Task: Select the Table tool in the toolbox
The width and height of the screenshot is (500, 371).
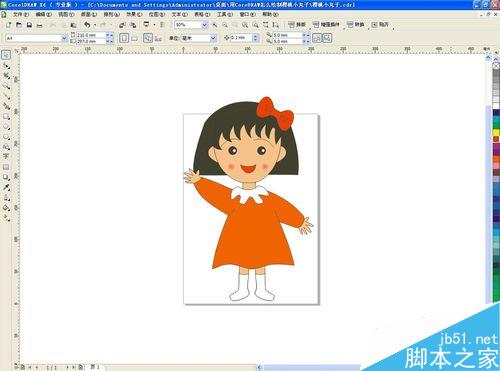Action: [6, 167]
